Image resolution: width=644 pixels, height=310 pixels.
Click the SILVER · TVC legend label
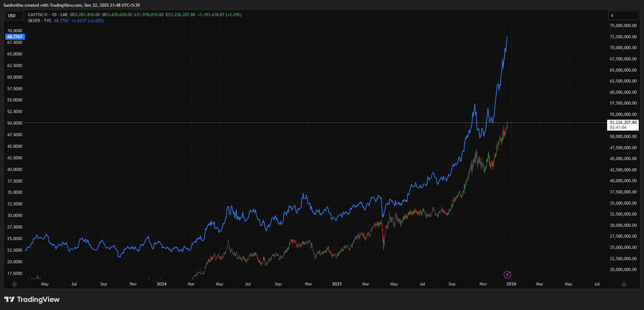point(40,21)
